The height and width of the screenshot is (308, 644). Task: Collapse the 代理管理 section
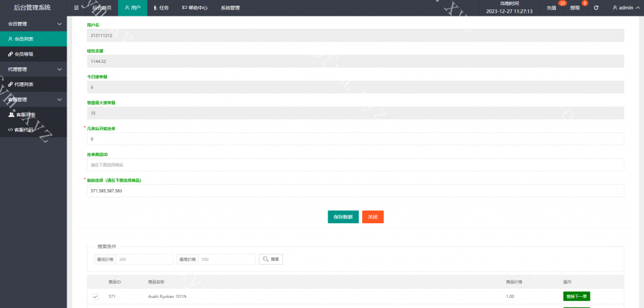[33, 69]
